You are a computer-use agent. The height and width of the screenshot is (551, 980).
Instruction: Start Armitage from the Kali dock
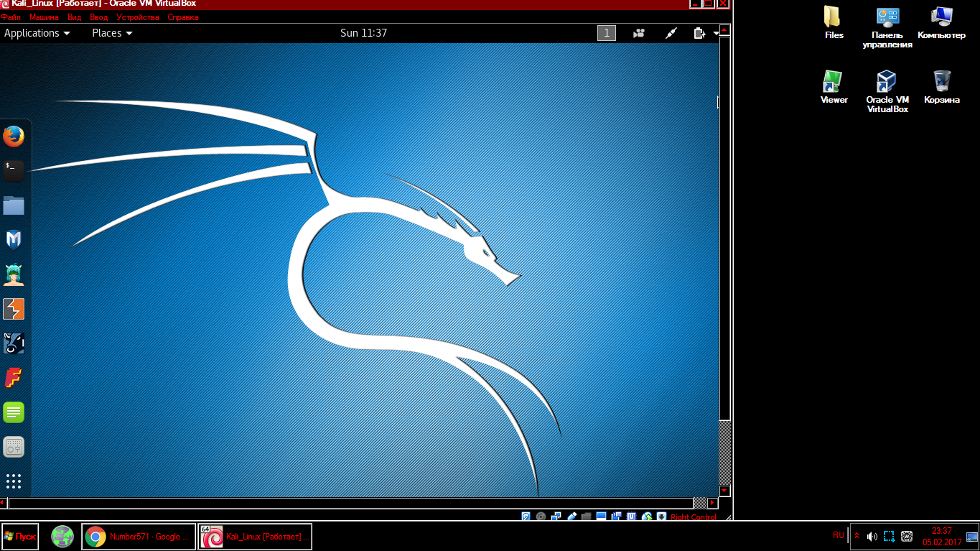click(x=14, y=274)
